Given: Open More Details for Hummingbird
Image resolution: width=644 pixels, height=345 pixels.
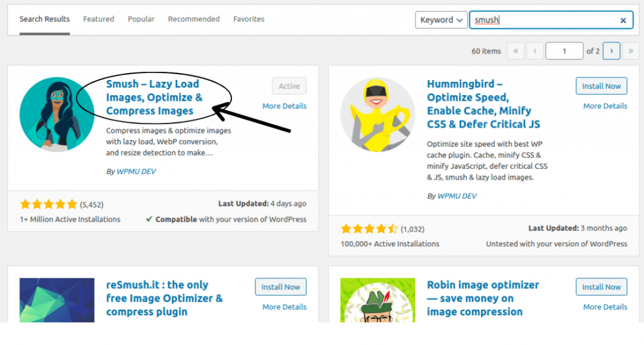Looking at the screenshot, I should point(605,106).
